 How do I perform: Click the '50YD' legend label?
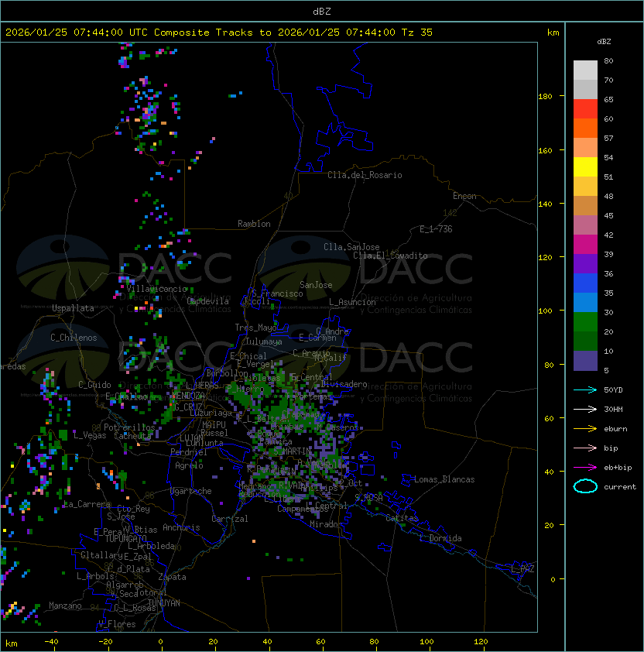(613, 390)
